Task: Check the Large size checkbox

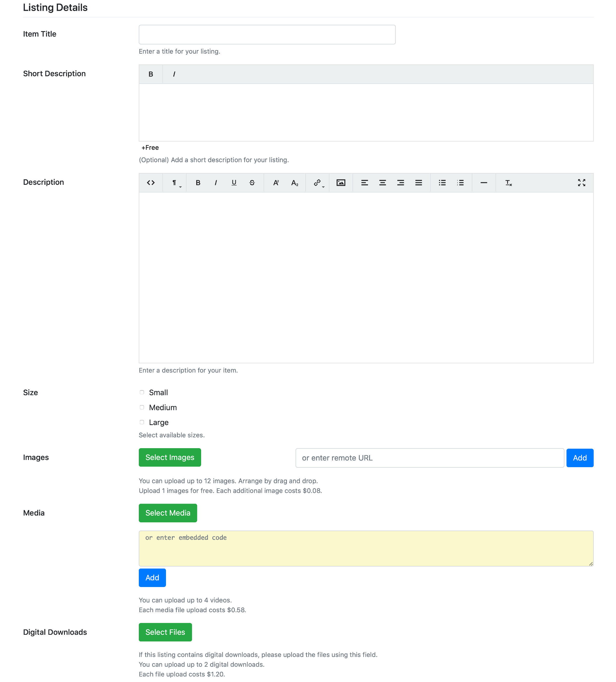Action: click(142, 422)
